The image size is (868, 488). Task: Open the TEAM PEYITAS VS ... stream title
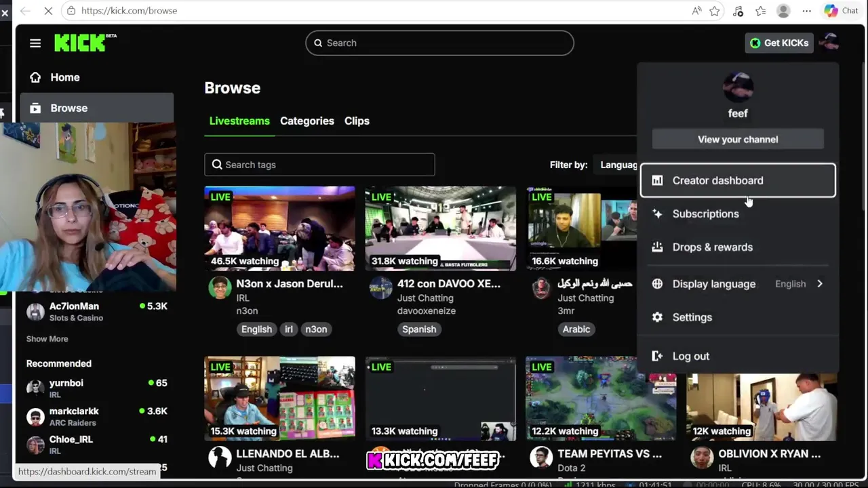tap(610, 453)
